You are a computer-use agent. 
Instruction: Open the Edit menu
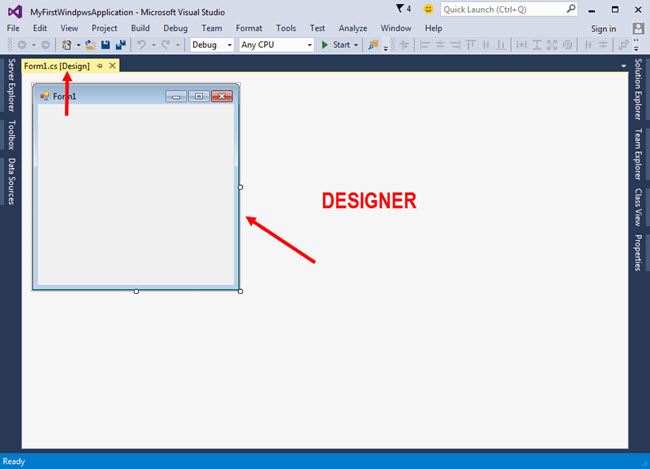pyautogui.click(x=40, y=28)
